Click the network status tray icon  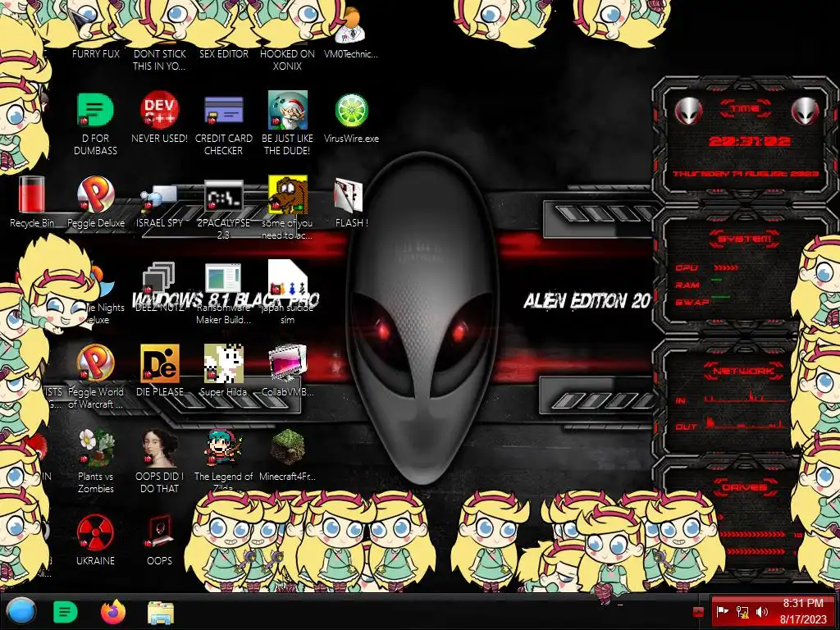point(742,612)
